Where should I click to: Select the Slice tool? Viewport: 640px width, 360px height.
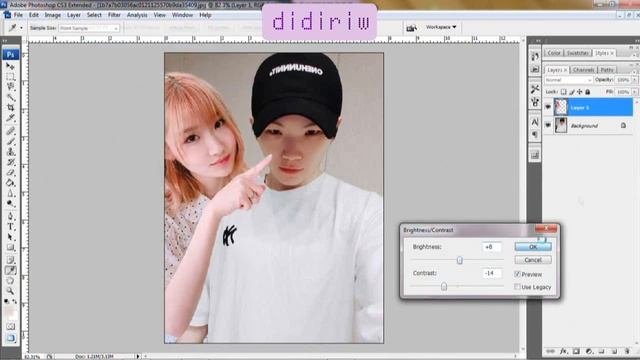[10, 118]
